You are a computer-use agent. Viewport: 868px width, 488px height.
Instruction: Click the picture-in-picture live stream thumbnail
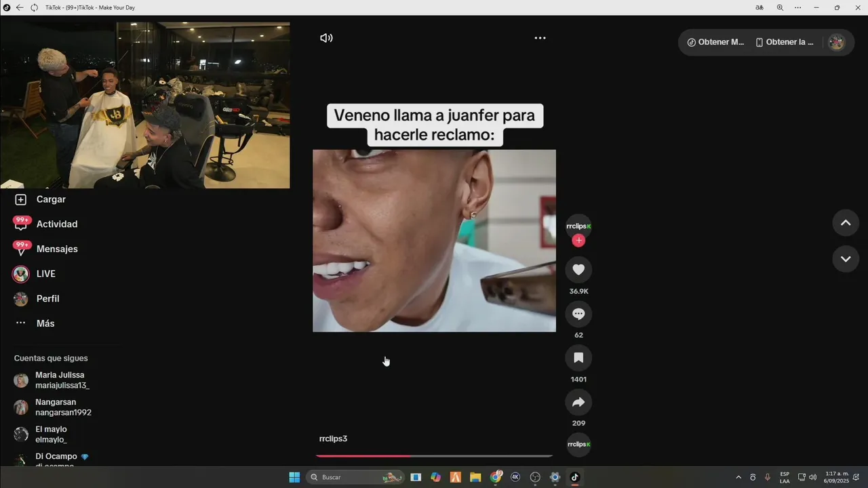click(145, 105)
